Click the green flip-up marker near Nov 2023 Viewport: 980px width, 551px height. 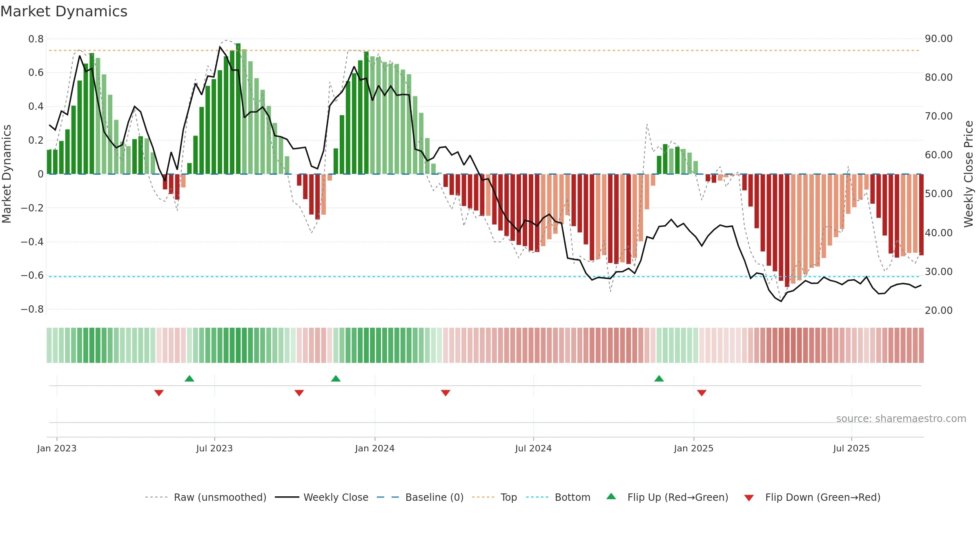point(336,378)
